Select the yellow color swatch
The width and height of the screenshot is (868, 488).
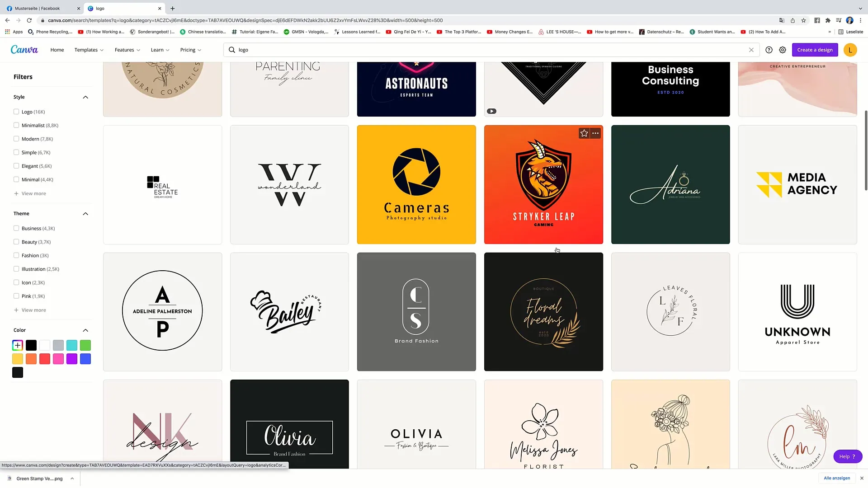[x=18, y=359]
